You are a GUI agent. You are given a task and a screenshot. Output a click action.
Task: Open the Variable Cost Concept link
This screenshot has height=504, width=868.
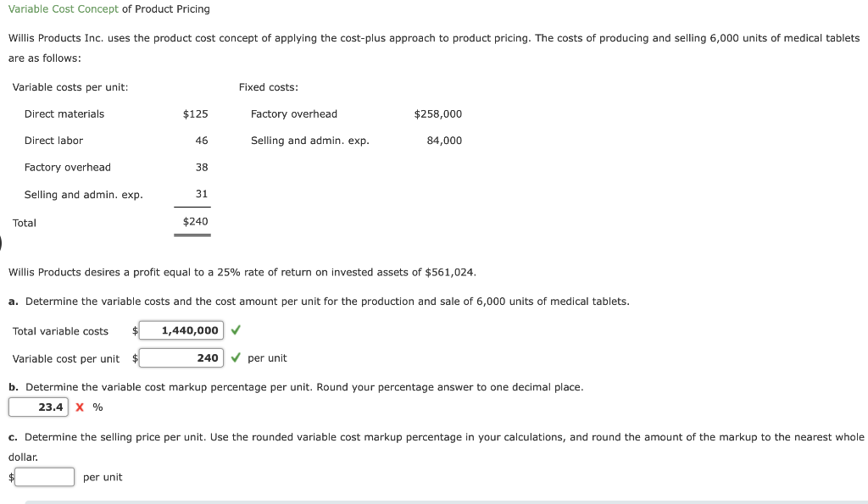click(64, 9)
